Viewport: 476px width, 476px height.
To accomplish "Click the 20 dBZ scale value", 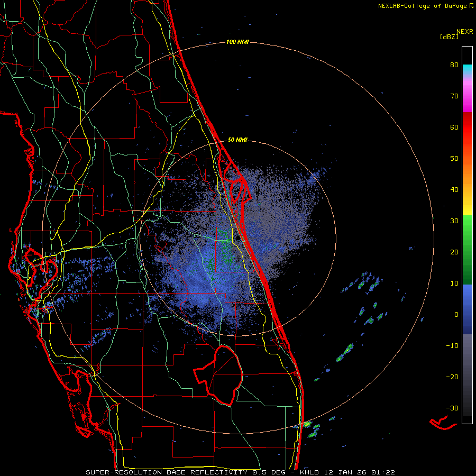I will pos(454,252).
